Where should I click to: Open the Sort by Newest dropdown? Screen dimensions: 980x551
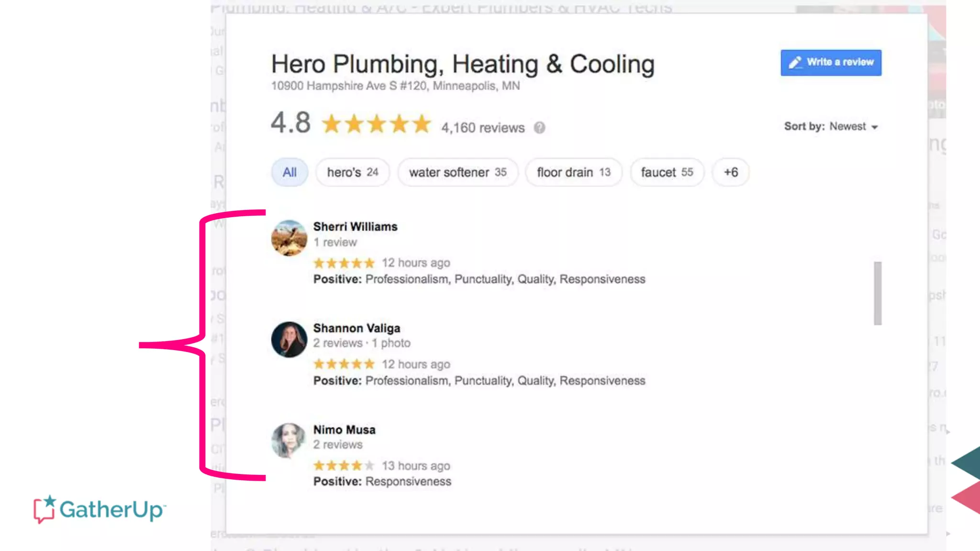tap(831, 127)
